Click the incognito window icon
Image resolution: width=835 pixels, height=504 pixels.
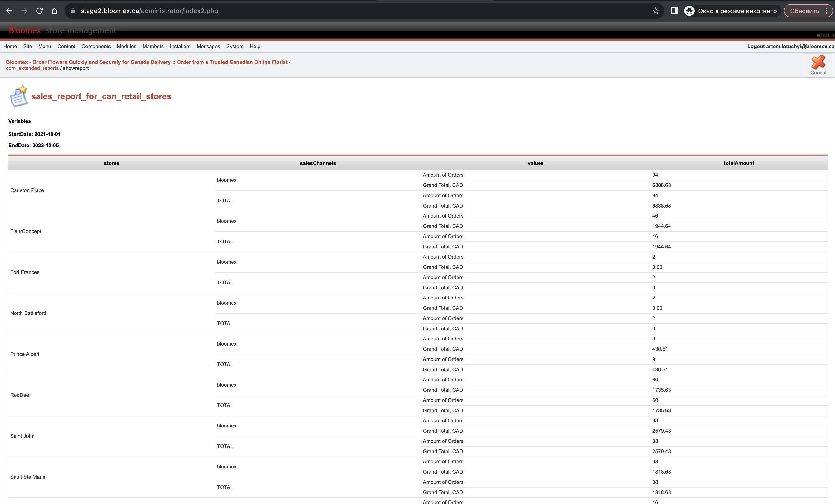click(689, 11)
